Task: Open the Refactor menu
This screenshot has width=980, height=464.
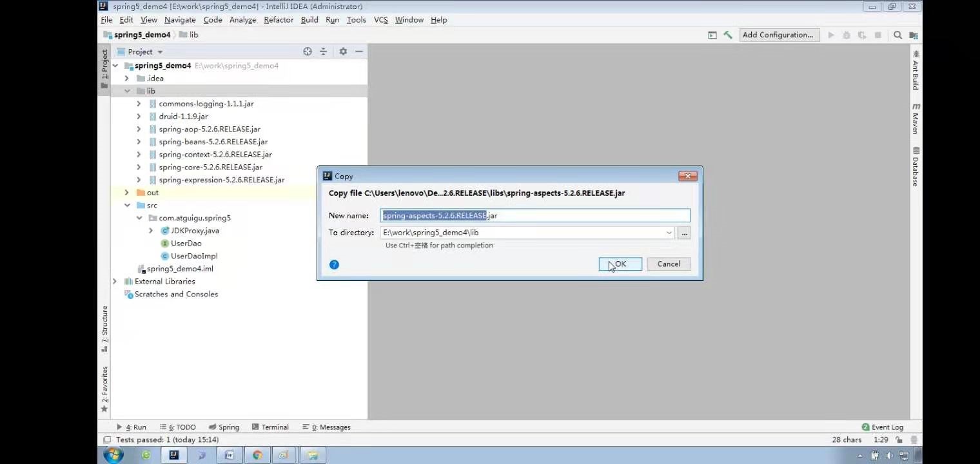Action: (279, 20)
